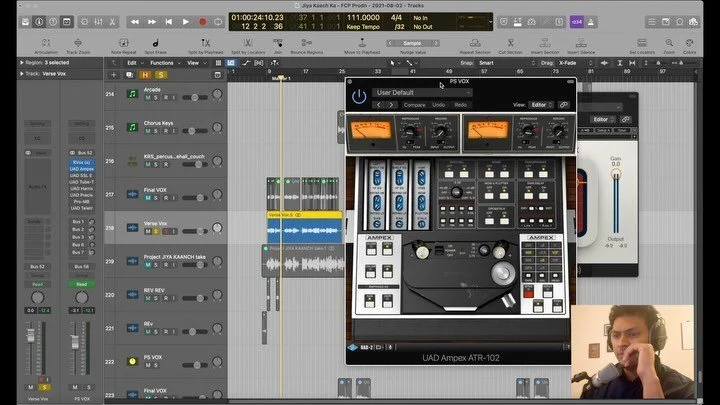Open the Drag X-Fade dropdown

coord(575,63)
